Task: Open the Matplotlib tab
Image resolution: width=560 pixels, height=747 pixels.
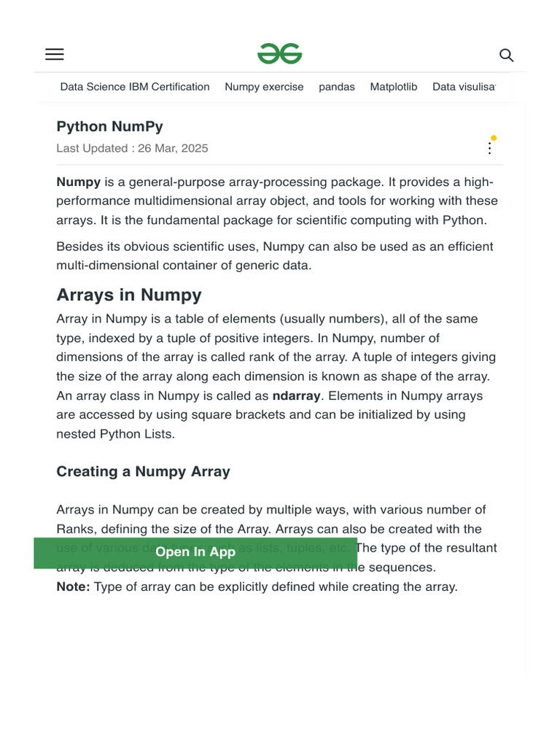Action: (394, 87)
